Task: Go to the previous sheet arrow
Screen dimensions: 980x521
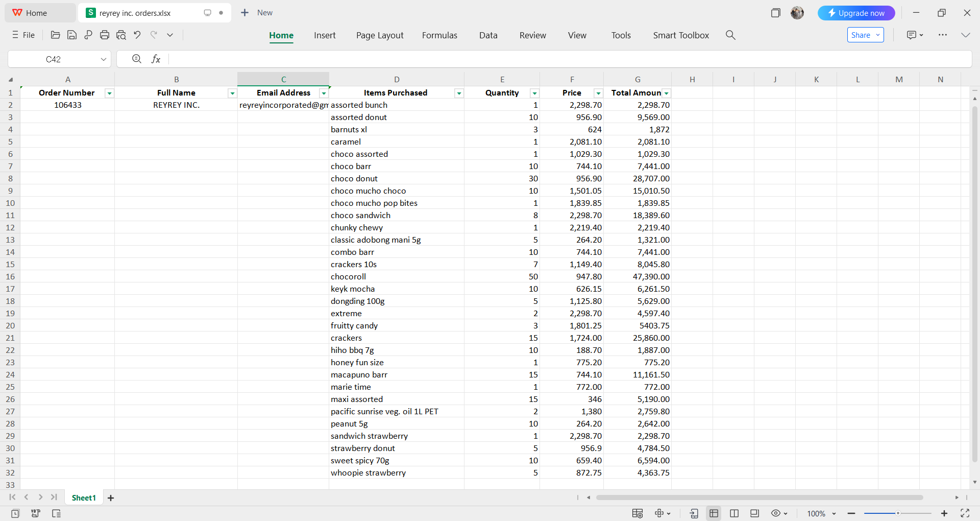Action: pyautogui.click(x=26, y=497)
